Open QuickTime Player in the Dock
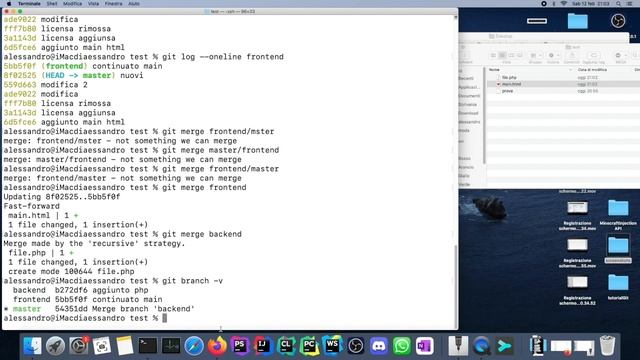 481,346
